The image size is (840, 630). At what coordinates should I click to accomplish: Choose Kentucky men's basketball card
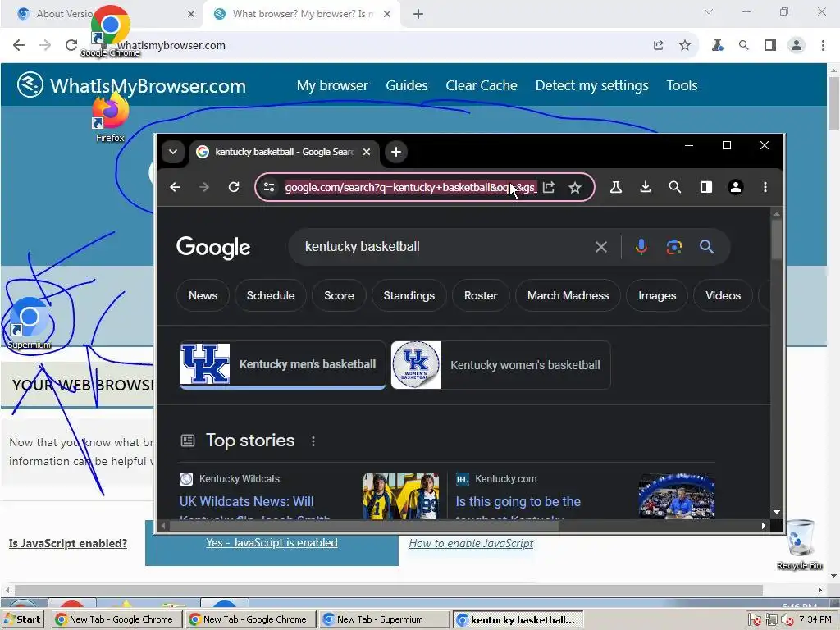coord(283,364)
